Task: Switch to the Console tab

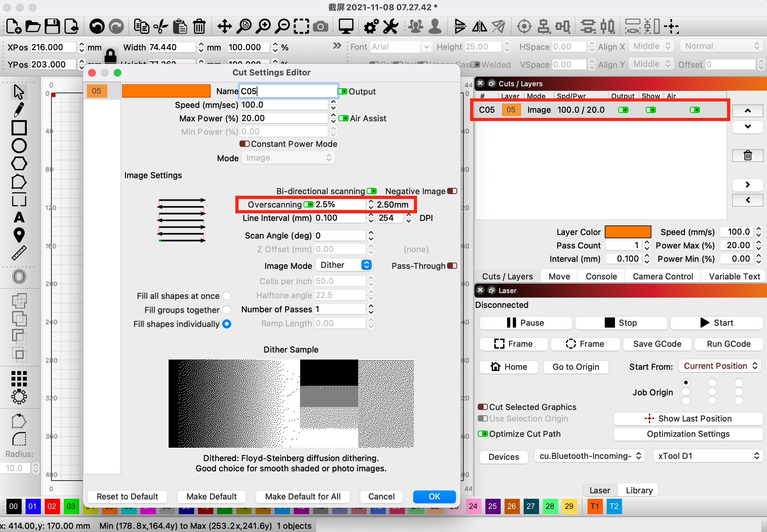Action: click(601, 277)
